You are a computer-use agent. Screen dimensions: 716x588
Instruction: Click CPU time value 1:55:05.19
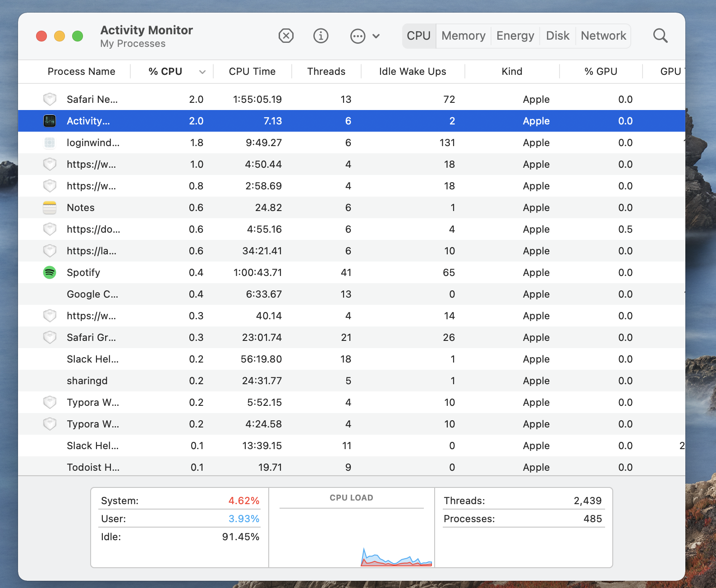pyautogui.click(x=257, y=99)
